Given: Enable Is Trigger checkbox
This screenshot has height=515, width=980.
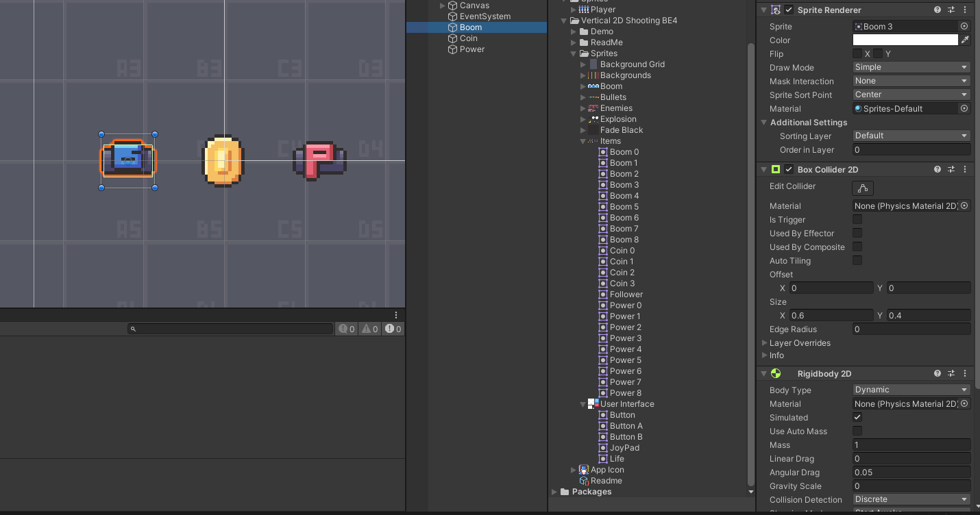Looking at the screenshot, I should (857, 219).
